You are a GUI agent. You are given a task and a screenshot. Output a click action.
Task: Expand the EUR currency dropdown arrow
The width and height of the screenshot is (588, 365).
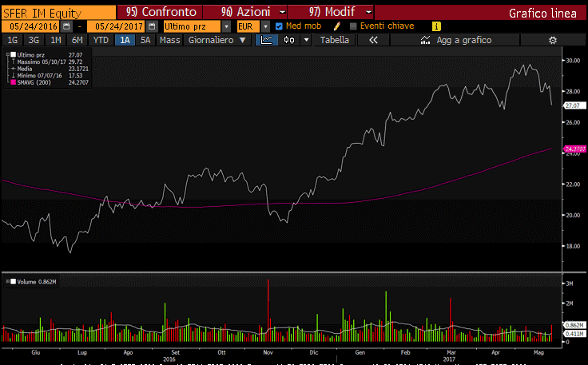click(265, 26)
